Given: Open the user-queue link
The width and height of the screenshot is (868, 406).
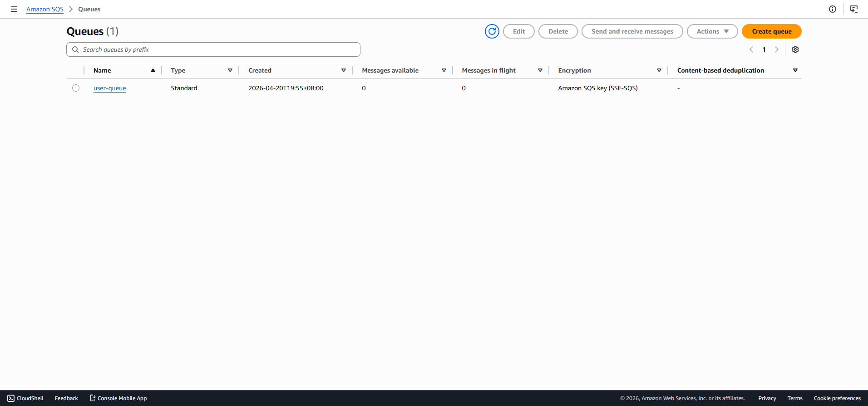Looking at the screenshot, I should pos(110,88).
